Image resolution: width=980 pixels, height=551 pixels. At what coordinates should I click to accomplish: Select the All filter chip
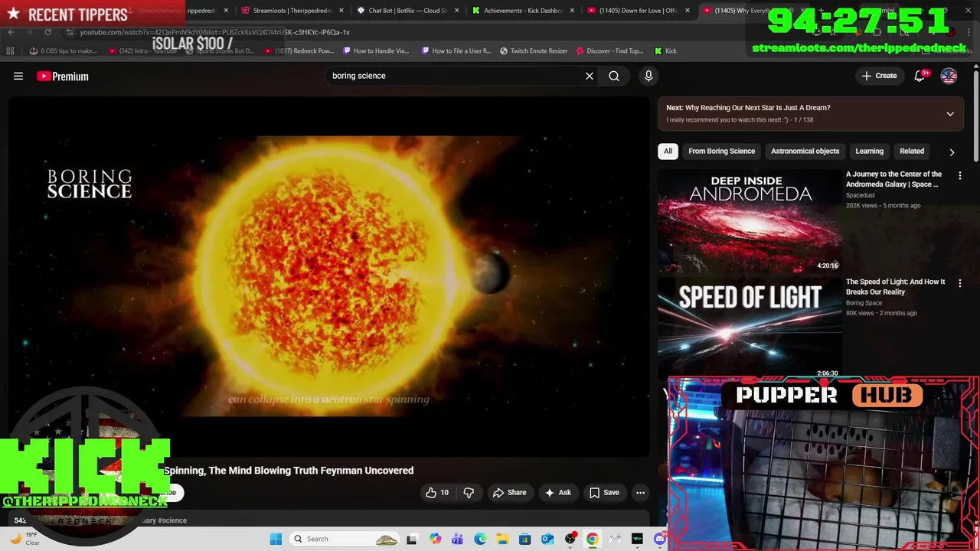click(x=668, y=151)
